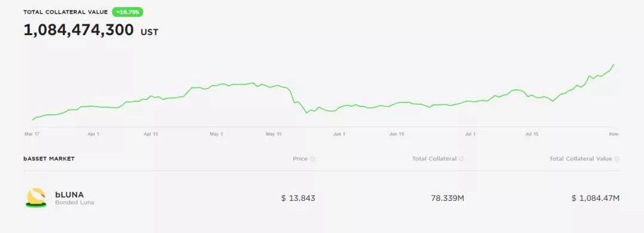Screen dimensions: 644x233
Task: Select the Apr 1 axis label
Action: [93, 134]
